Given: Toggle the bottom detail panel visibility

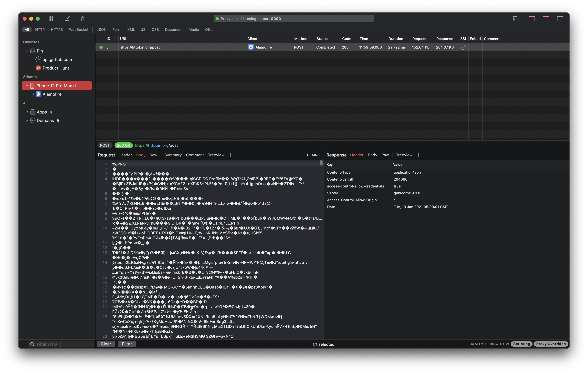Looking at the screenshot, I should coord(546,19).
